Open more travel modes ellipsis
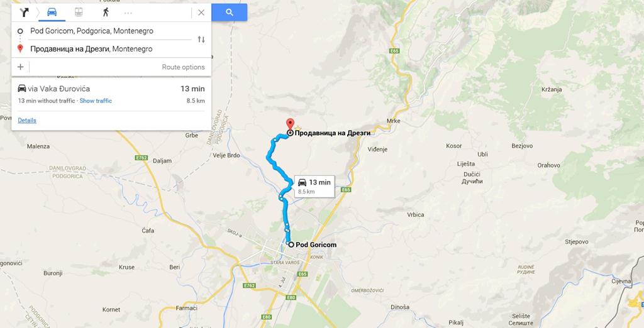The image size is (644, 328). point(128,13)
